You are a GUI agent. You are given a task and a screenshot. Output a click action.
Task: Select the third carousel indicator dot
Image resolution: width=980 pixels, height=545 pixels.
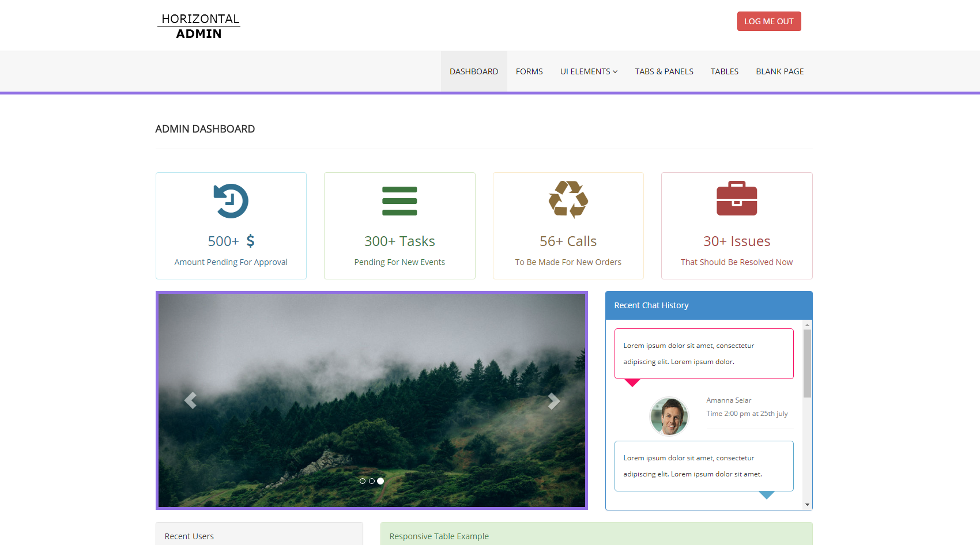380,481
